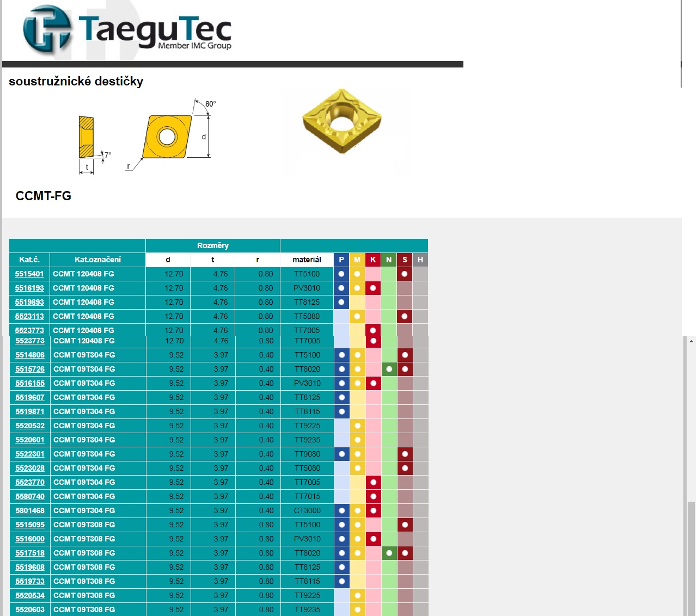Click the green N dot in the TT8020 row 5515726
Image resolution: width=697 pixels, height=616 pixels.
tap(389, 369)
